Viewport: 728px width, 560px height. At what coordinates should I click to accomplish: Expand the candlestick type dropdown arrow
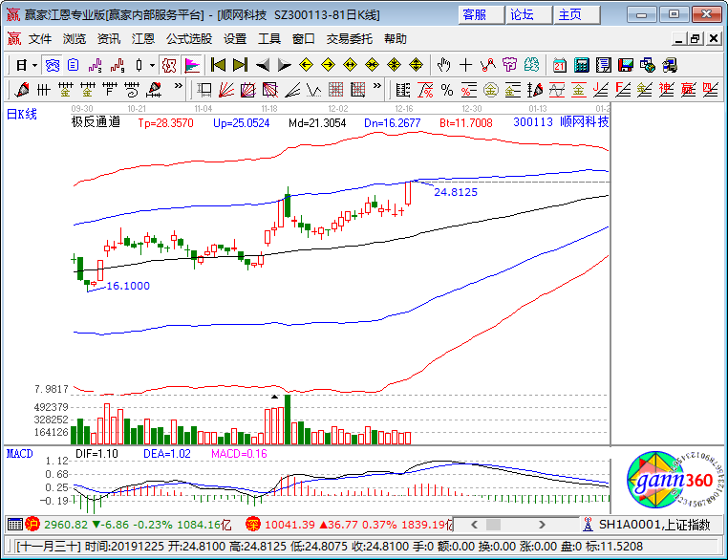coord(152,66)
